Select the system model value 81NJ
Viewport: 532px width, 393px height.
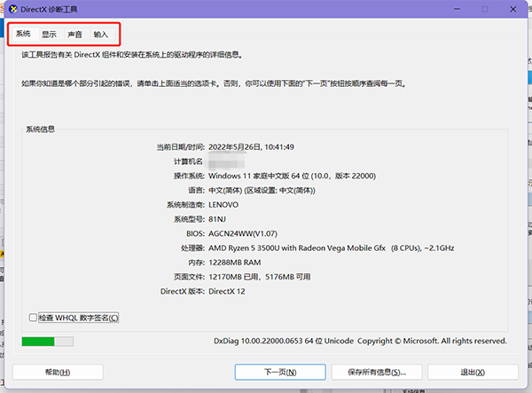[x=217, y=219]
